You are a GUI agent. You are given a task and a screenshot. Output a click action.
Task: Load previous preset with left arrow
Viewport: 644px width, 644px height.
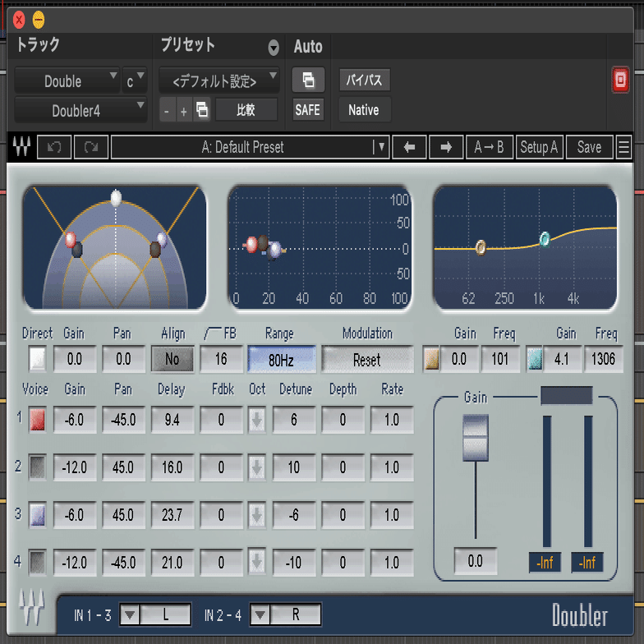[x=409, y=146]
